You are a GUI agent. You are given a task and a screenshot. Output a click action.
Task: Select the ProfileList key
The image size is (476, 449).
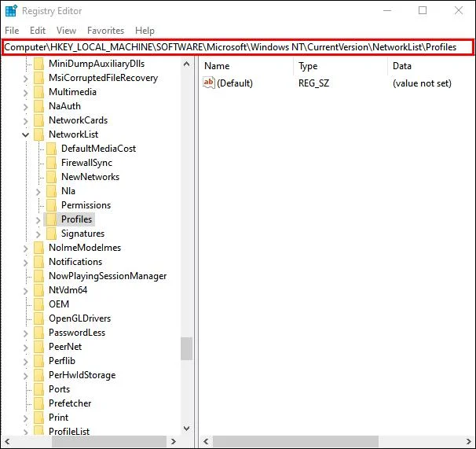(69, 432)
